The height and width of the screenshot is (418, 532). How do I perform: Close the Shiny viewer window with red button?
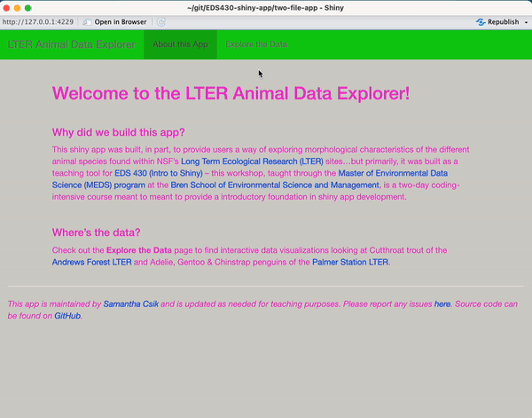point(6,8)
